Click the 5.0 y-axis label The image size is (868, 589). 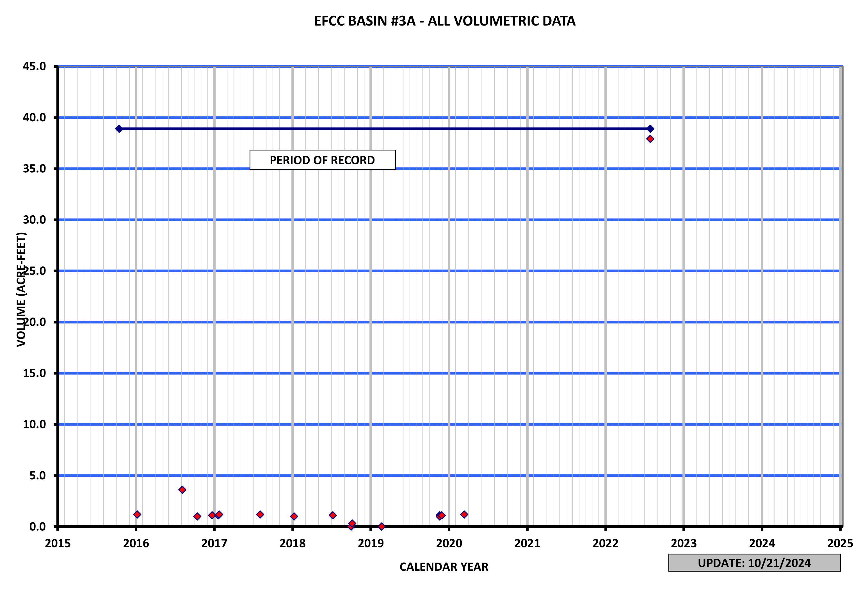(37, 476)
